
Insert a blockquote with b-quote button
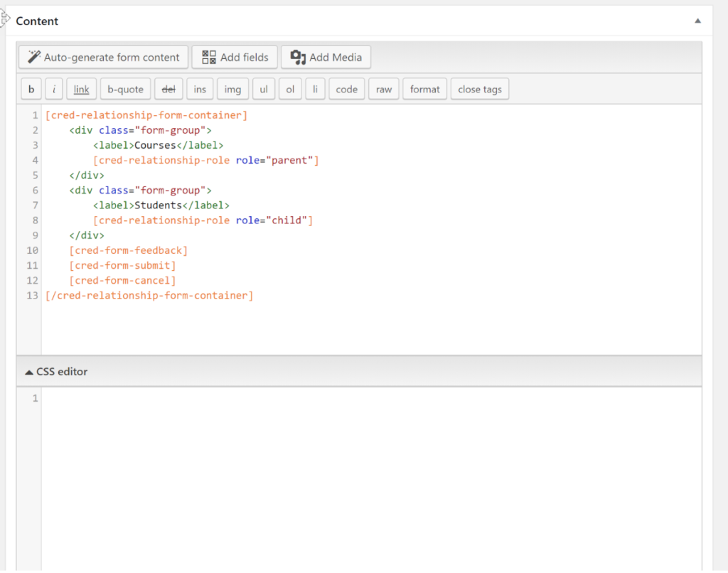[x=125, y=90]
